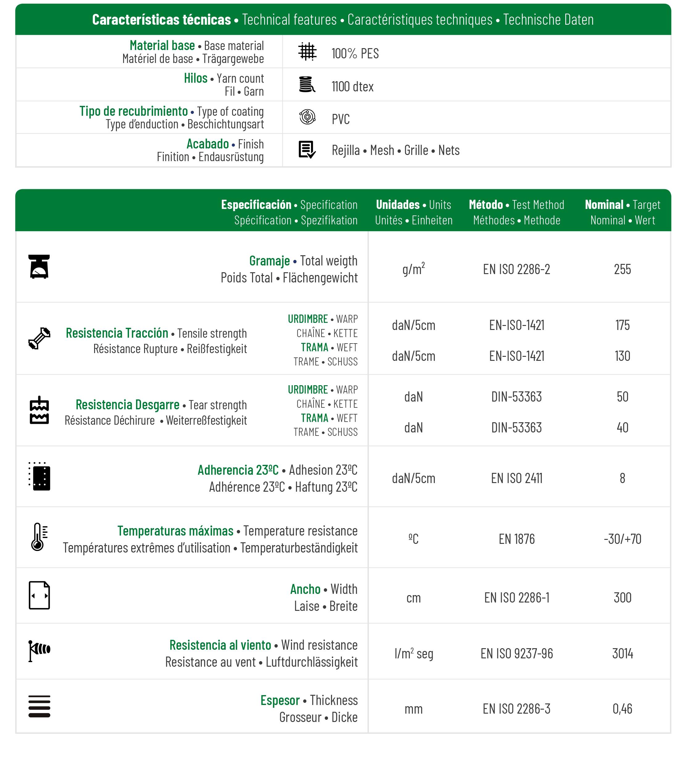Click the -30/+70 temperature value
681x784 pixels.
tap(622, 539)
